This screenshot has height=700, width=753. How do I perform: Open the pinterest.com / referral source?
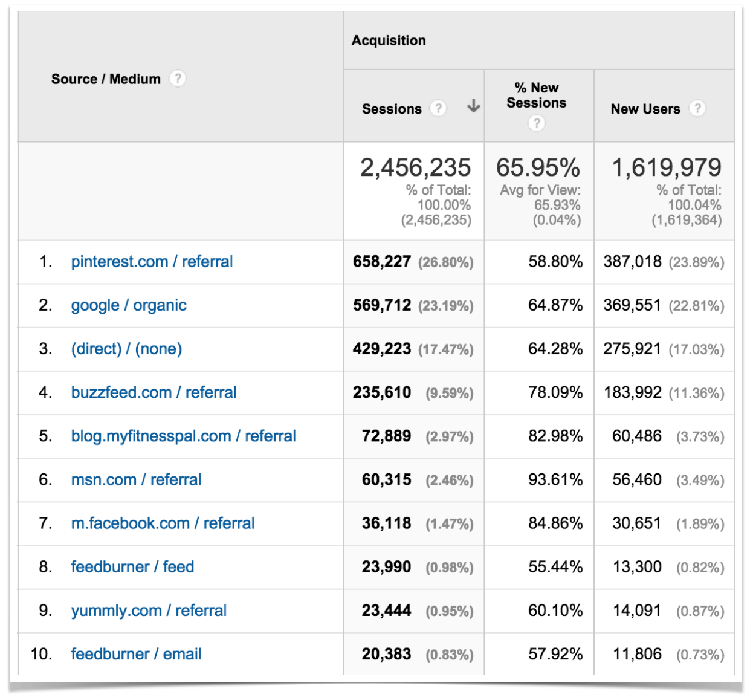152,261
